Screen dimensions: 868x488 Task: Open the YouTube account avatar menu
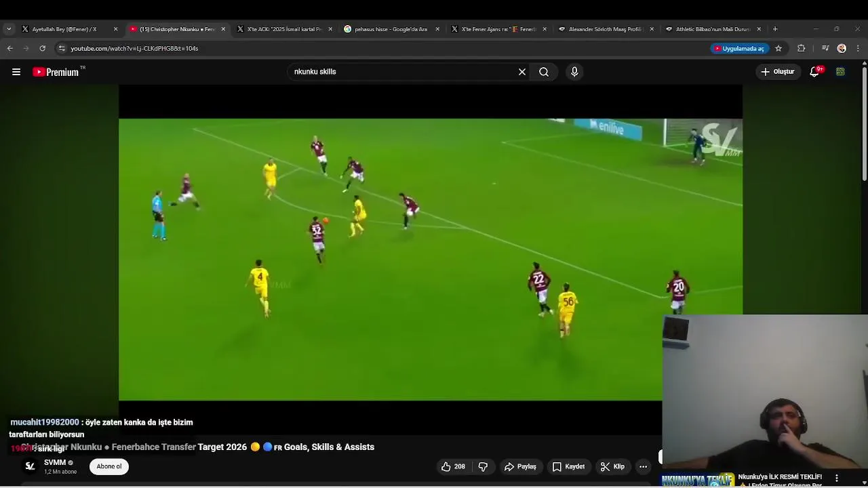(x=840, y=72)
